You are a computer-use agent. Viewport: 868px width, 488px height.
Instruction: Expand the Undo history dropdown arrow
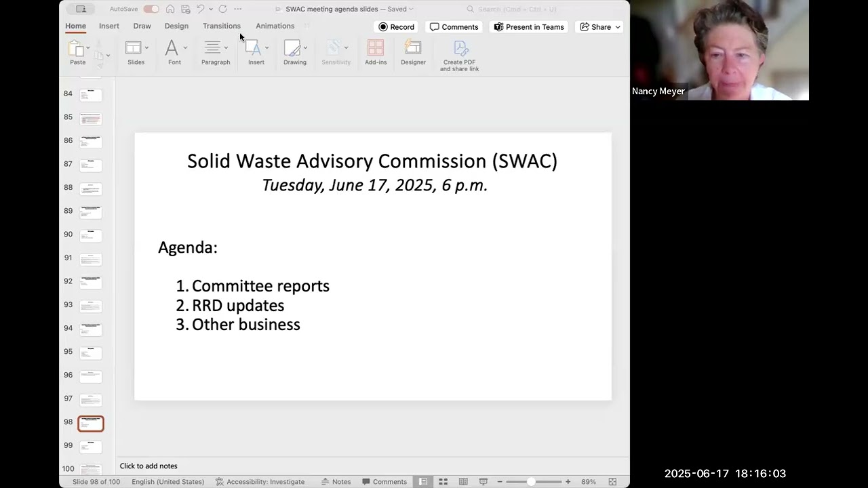click(x=211, y=9)
